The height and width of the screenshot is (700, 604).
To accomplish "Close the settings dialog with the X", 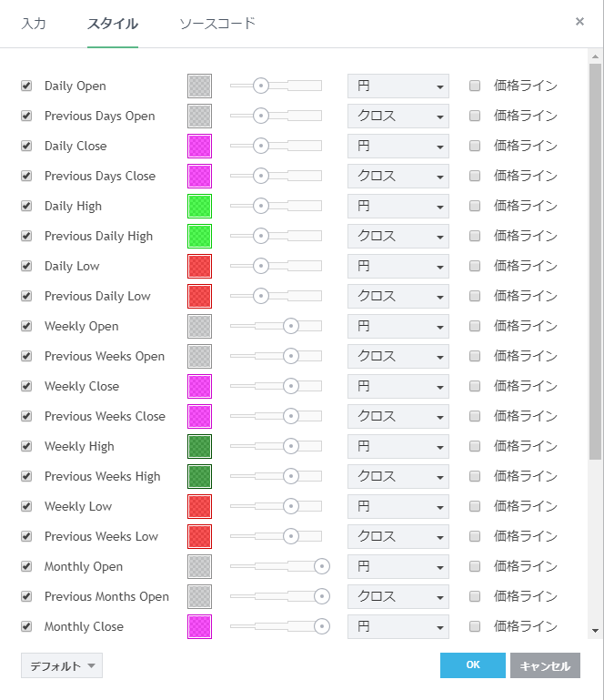I will click(579, 22).
